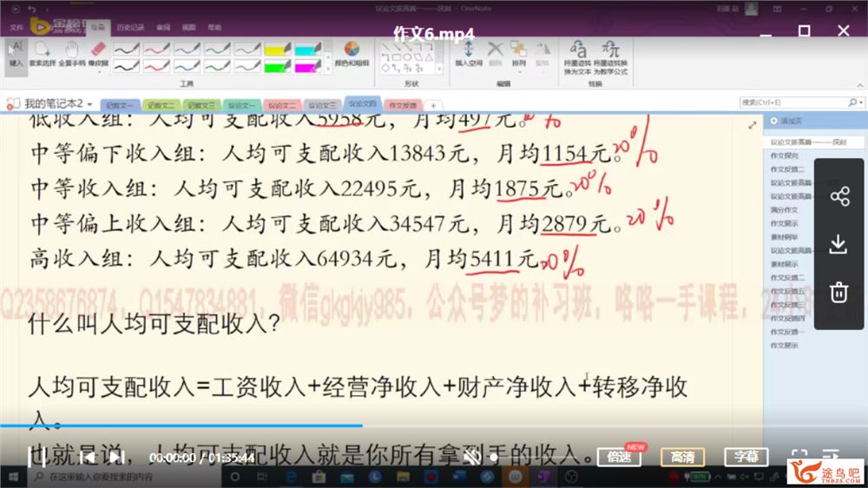The image size is (868, 488).
Task: Open the Windows Start menu
Action: coord(13,477)
